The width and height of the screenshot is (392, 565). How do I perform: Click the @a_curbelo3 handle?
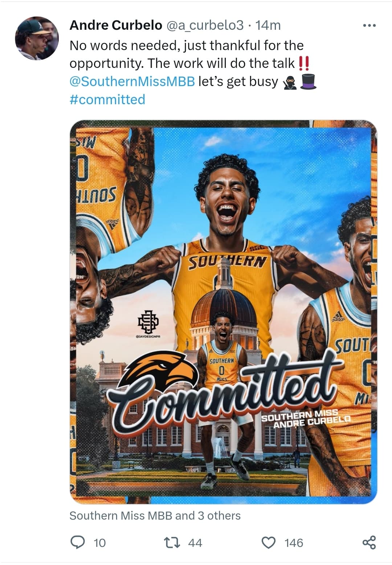(205, 25)
